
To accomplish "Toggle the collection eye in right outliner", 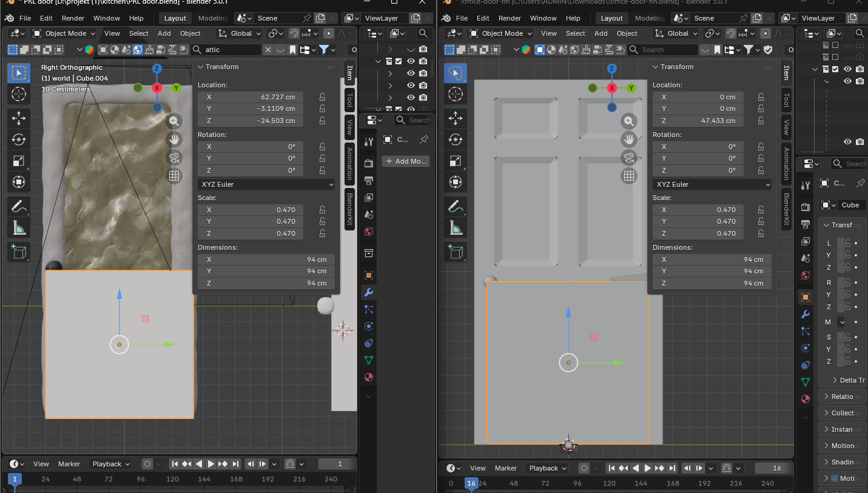I will [x=847, y=69].
